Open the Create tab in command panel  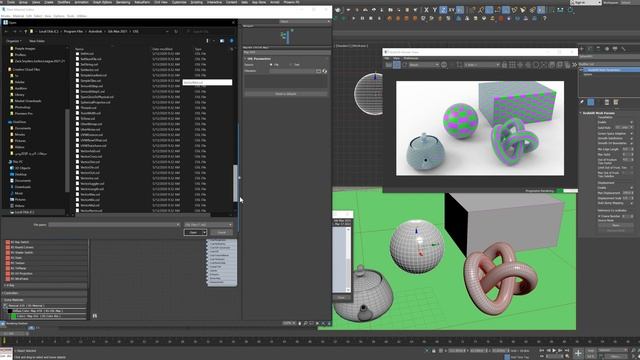[x=582, y=49]
